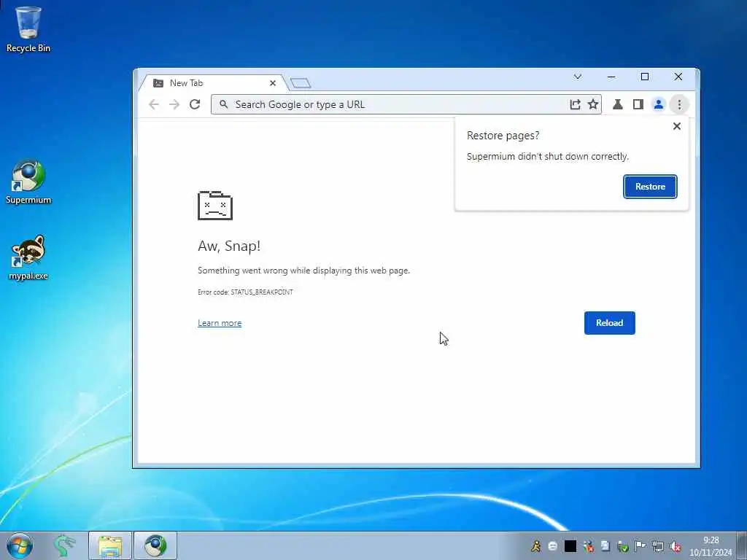747x560 pixels.
Task: Open the side panel icon
Action: pos(638,104)
